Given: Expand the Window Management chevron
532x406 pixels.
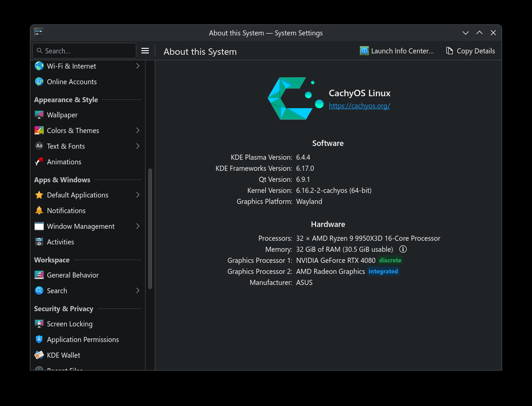Looking at the screenshot, I should pos(138,226).
